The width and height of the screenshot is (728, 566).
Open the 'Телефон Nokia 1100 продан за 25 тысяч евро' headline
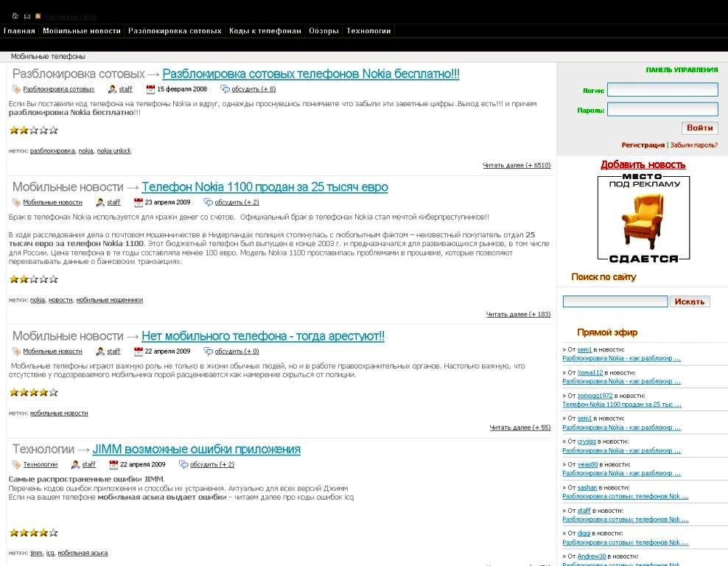pos(265,187)
